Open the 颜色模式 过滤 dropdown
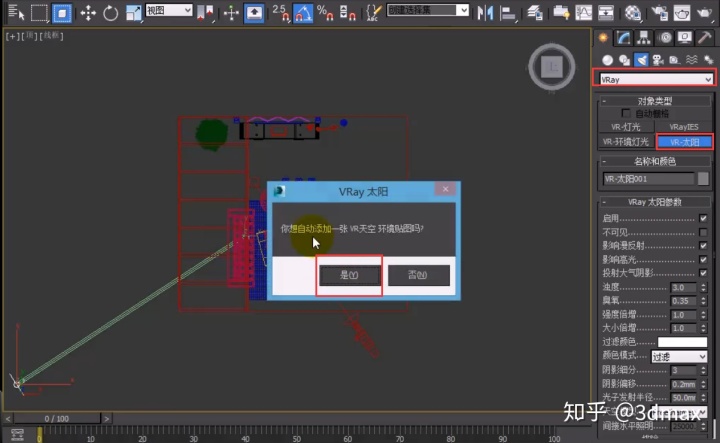This screenshot has width=720, height=443. point(679,356)
